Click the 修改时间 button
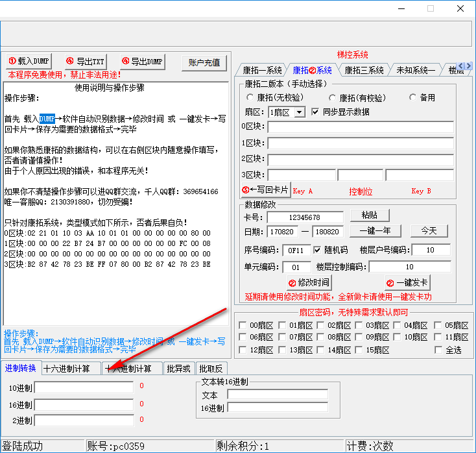476x453 pixels. [309, 283]
